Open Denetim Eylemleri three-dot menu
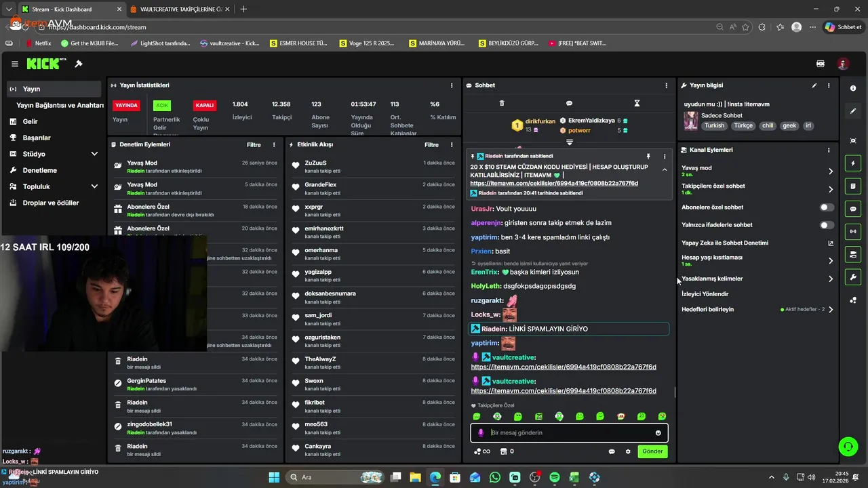The image size is (868, 488). (274, 144)
